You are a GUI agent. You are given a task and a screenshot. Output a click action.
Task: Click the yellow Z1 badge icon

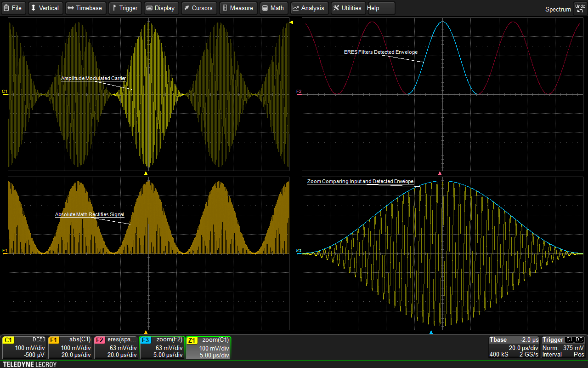tap(192, 340)
